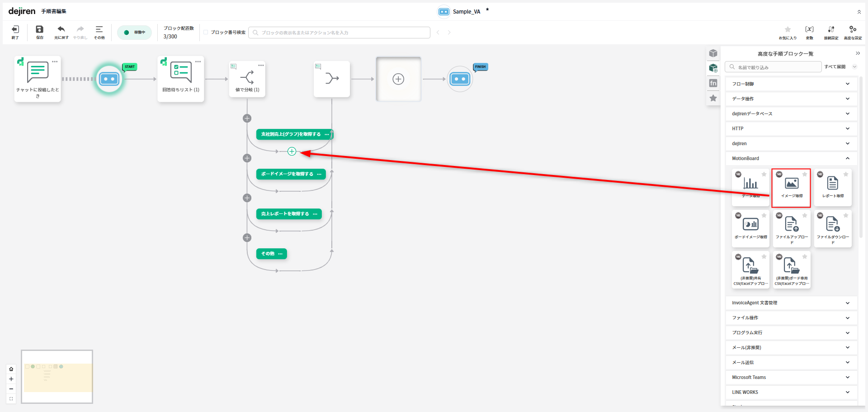The width and height of the screenshot is (868, 412).
Task: Open the 回答待ちリスト block's more menu
Action: tap(198, 62)
